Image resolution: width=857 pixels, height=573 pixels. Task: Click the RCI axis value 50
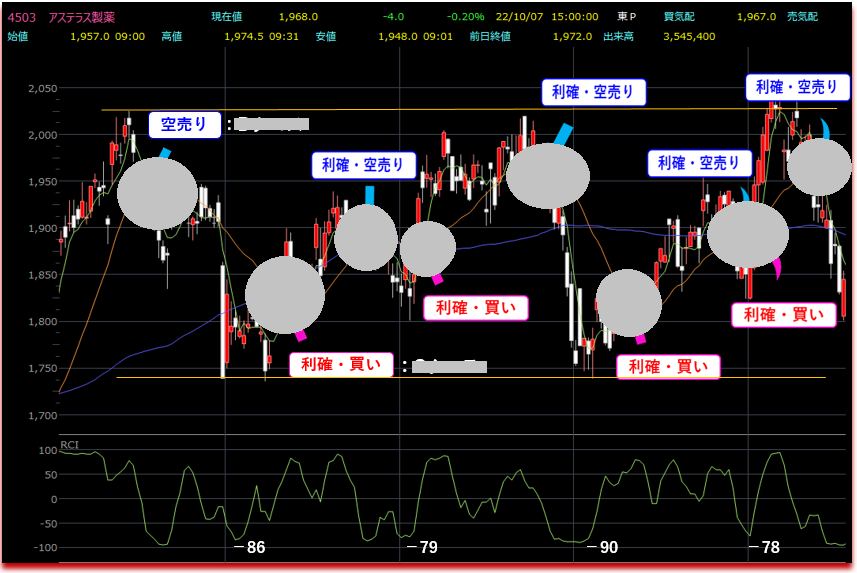pos(51,475)
